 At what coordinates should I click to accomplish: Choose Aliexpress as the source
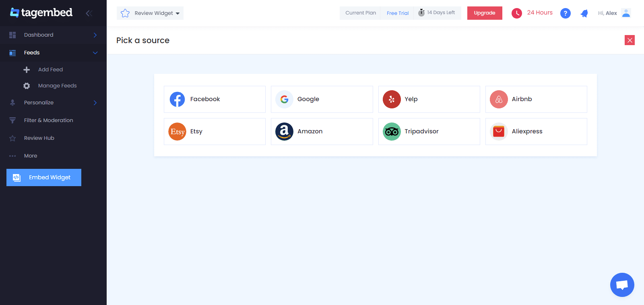536,131
